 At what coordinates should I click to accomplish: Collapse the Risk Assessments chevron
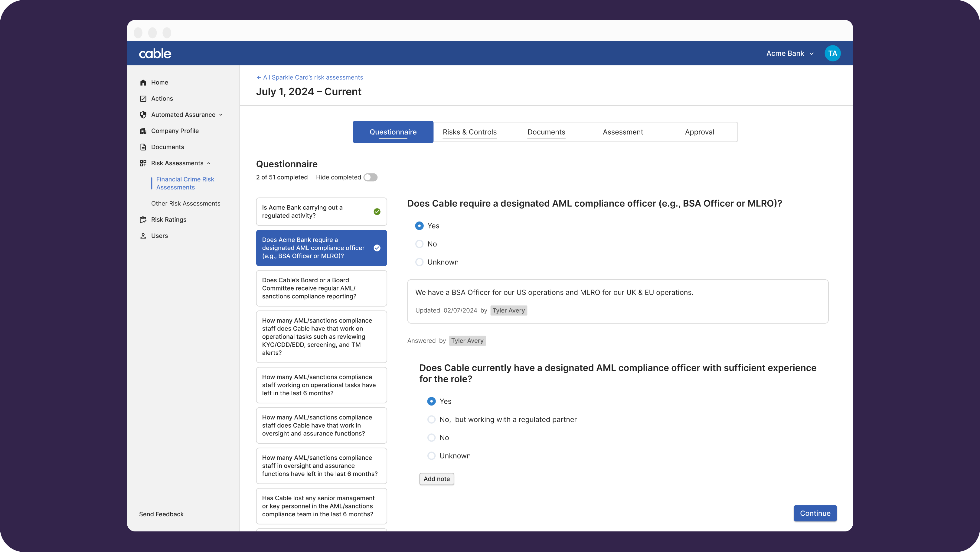(209, 163)
